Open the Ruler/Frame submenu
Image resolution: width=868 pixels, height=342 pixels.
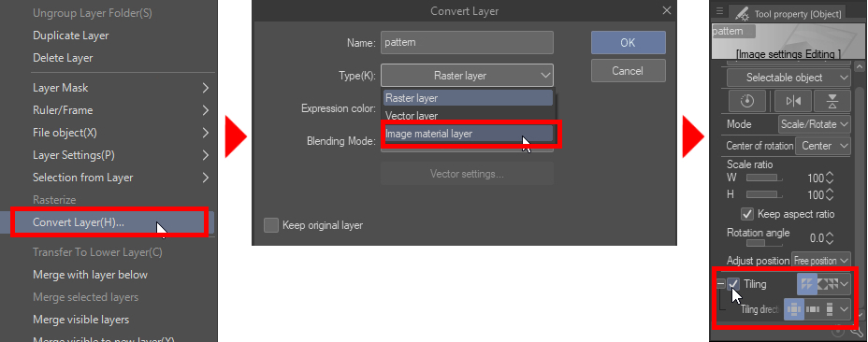pyautogui.click(x=122, y=110)
